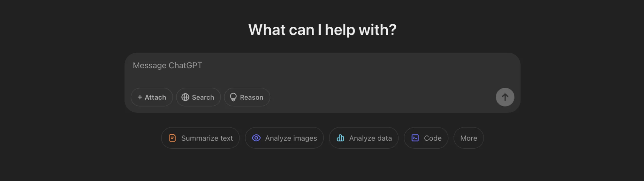Start a Code prompt suggestion
The height and width of the screenshot is (181, 644).
426,138
